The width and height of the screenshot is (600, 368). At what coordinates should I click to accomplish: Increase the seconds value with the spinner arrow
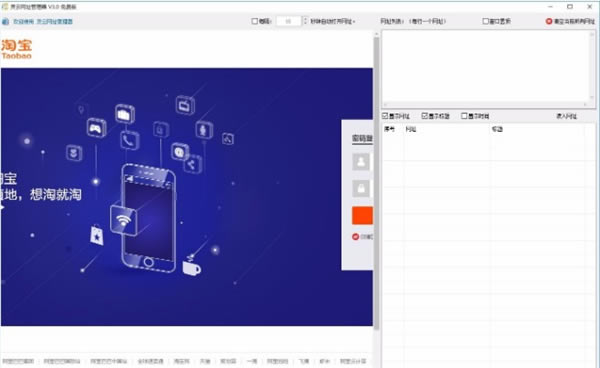pos(305,19)
